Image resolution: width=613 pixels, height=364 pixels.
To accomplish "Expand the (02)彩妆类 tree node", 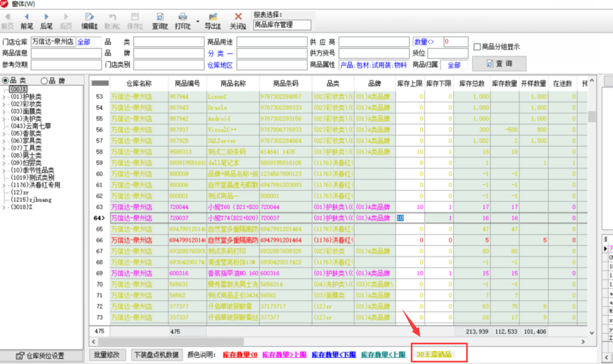I will pos(4,104).
